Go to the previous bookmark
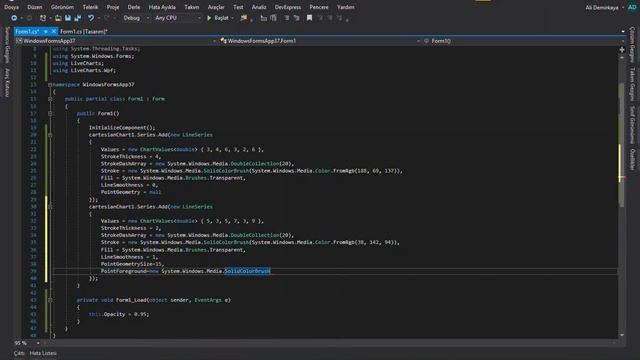 pyautogui.click(x=320, y=18)
